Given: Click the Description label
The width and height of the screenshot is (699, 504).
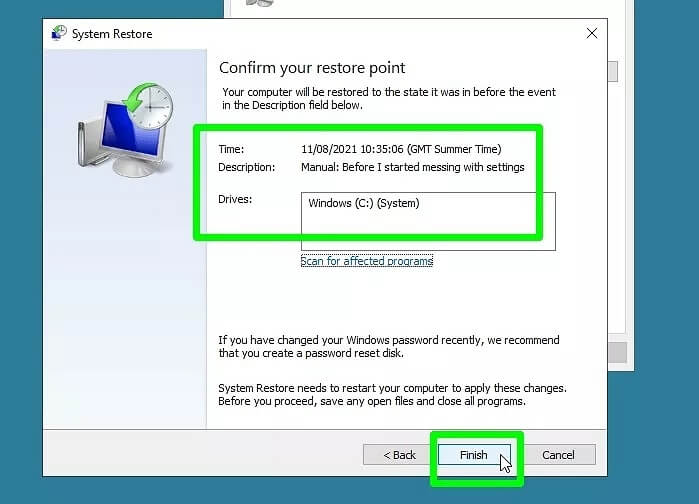Looking at the screenshot, I should tap(245, 167).
